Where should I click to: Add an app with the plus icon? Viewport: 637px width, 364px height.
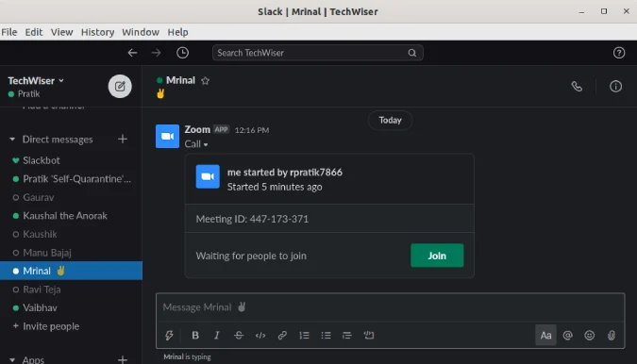[123, 359]
